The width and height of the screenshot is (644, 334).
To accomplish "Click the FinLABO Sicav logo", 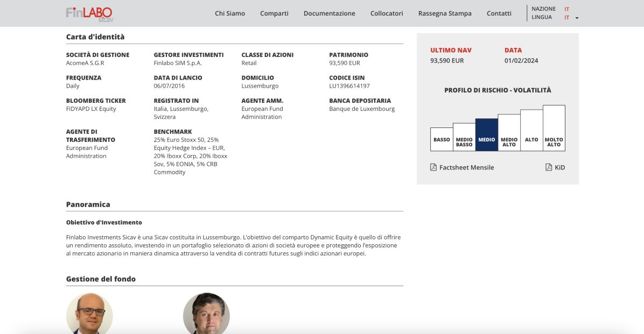I will 89,14.
